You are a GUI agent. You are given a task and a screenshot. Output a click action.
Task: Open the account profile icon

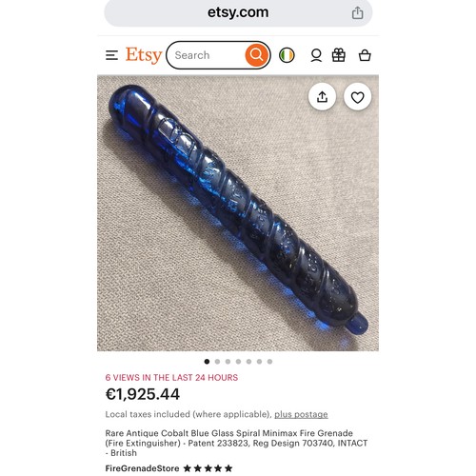(316, 55)
